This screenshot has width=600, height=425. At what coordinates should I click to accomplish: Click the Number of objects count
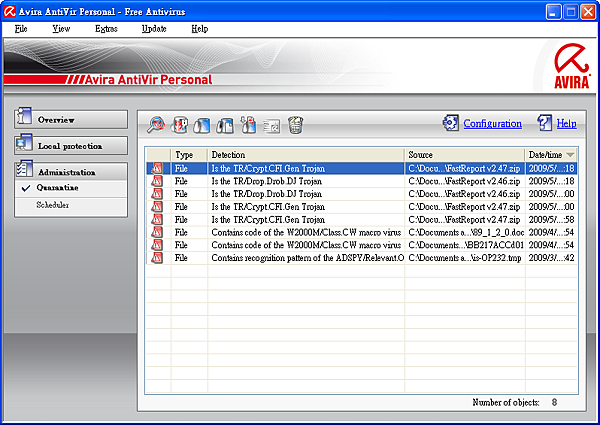(x=554, y=402)
